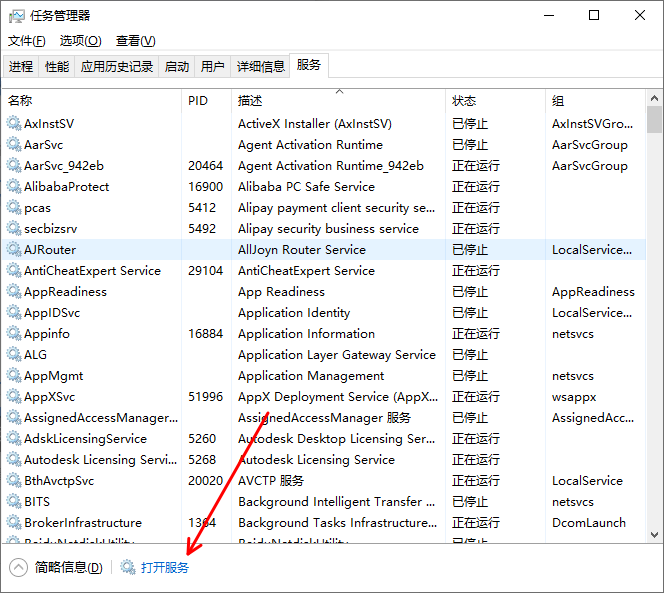Click the Task Manager title bar icon
The height and width of the screenshot is (593, 664).
coord(17,16)
